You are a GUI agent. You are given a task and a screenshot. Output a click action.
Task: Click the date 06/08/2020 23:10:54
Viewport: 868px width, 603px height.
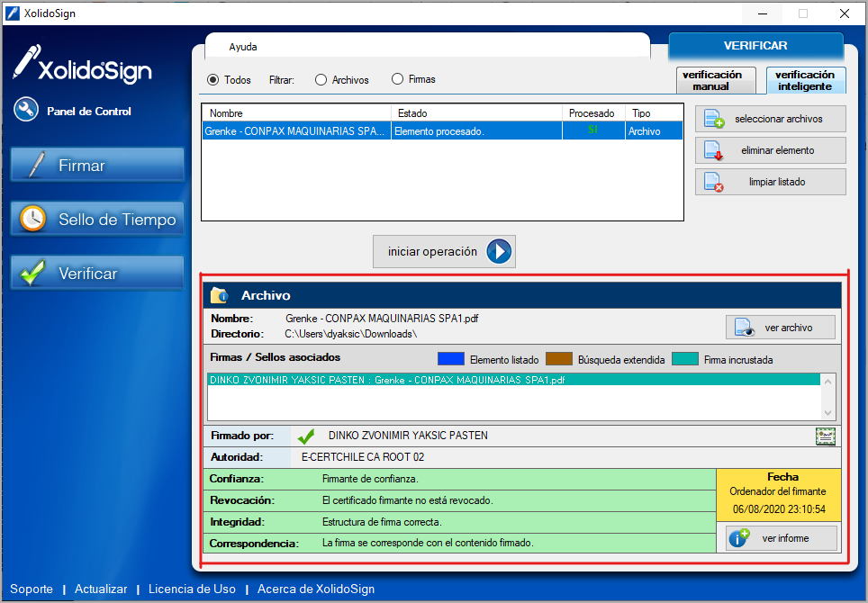pyautogui.click(x=780, y=509)
